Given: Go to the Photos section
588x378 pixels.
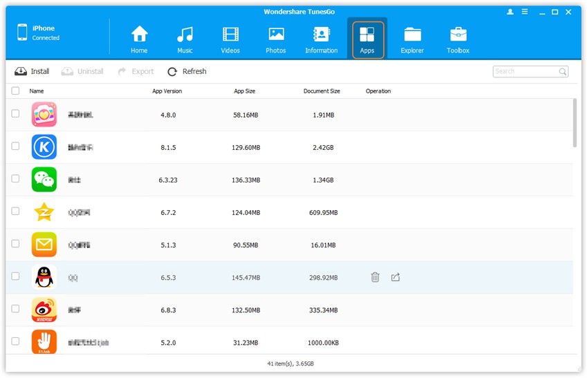Looking at the screenshot, I should 276,39.
